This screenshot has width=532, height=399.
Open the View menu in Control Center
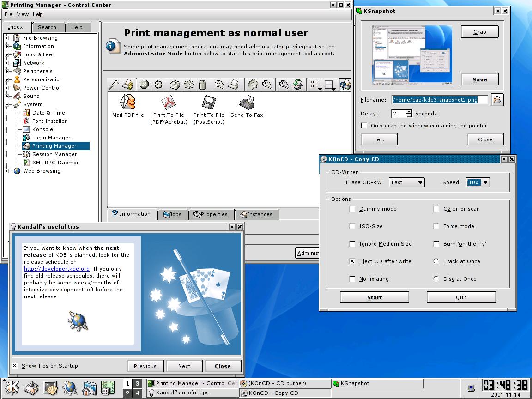pos(23,15)
